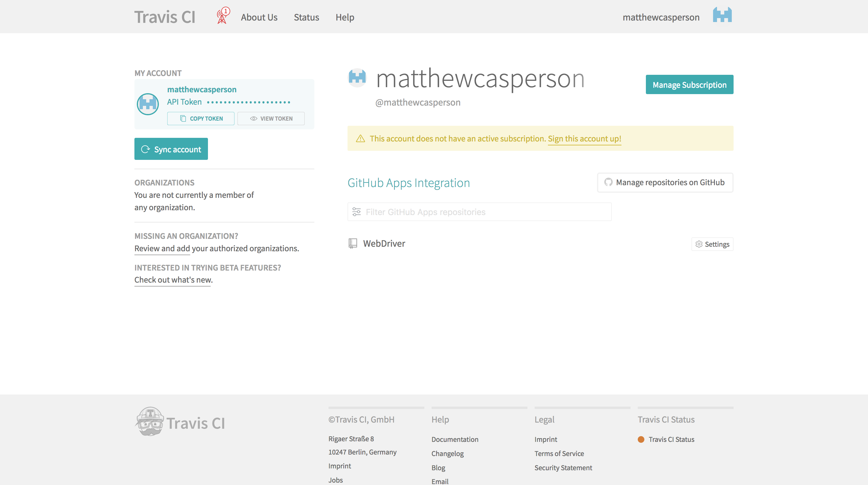This screenshot has width=868, height=485.
Task: Open the user avatar in top navigation
Action: tap(722, 15)
